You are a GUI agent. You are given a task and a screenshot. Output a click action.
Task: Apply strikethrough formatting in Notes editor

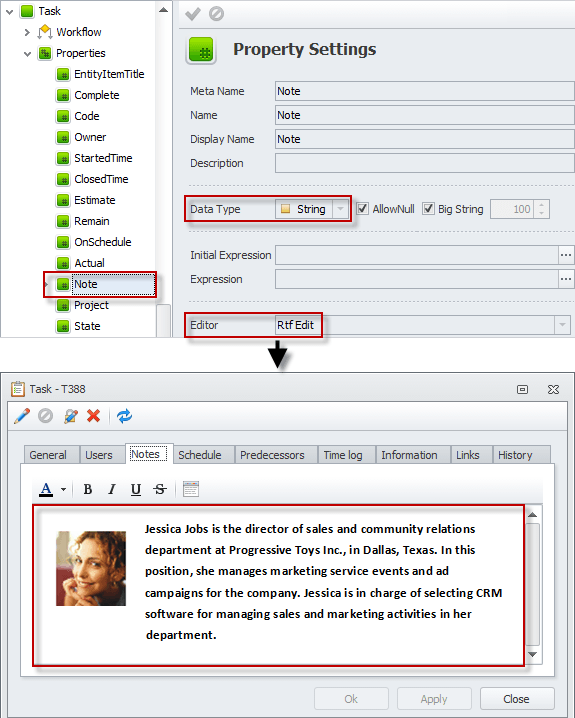160,490
